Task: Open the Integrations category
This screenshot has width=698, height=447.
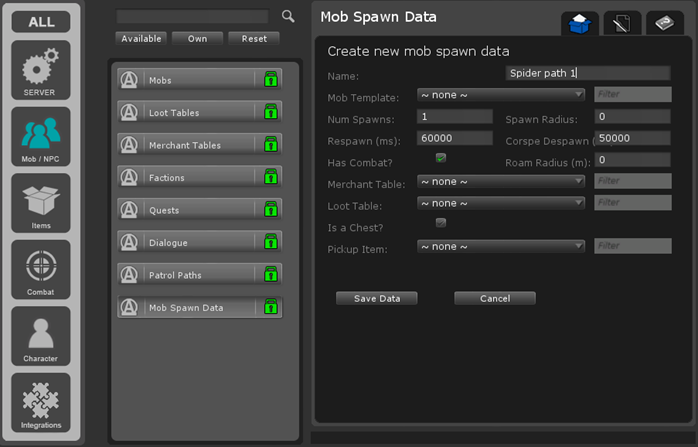Action: pos(41,402)
